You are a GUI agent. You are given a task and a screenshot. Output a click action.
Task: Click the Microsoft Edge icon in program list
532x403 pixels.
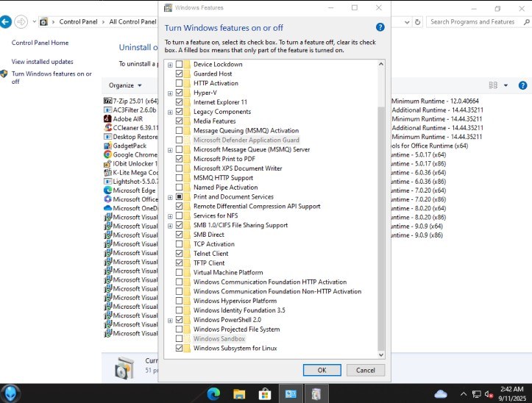pos(107,190)
